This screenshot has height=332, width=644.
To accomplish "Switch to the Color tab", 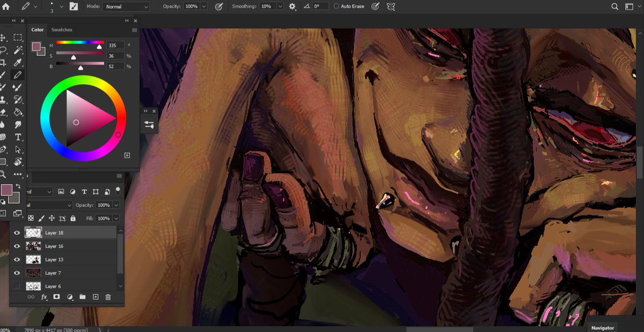I will click(38, 30).
